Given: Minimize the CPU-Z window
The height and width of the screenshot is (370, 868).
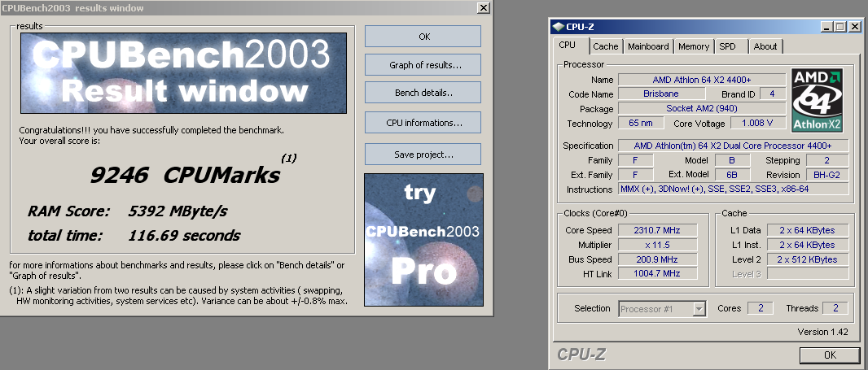Looking at the screenshot, I should tap(827, 26).
